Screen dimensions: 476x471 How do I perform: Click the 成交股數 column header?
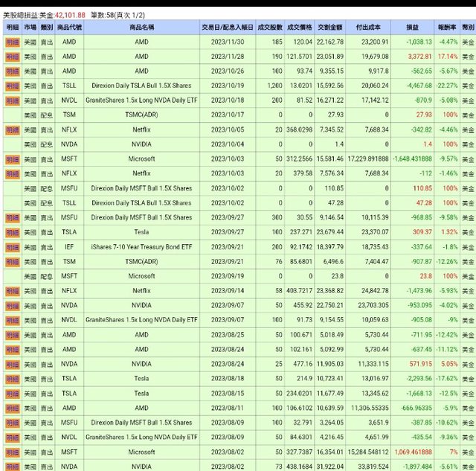pos(269,27)
